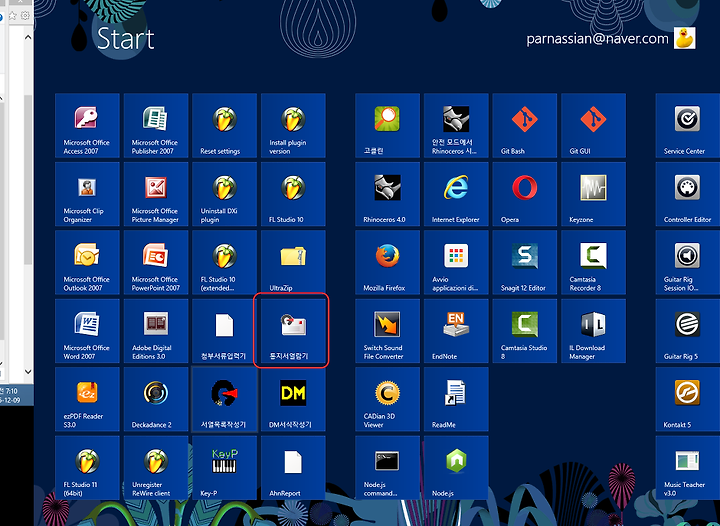
Task: Start Rhinoceros in safe mode tile
Action: pos(456,125)
